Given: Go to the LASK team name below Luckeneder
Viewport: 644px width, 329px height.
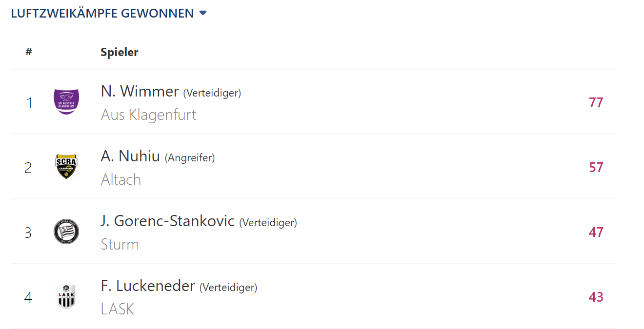Looking at the screenshot, I should pos(117,309).
